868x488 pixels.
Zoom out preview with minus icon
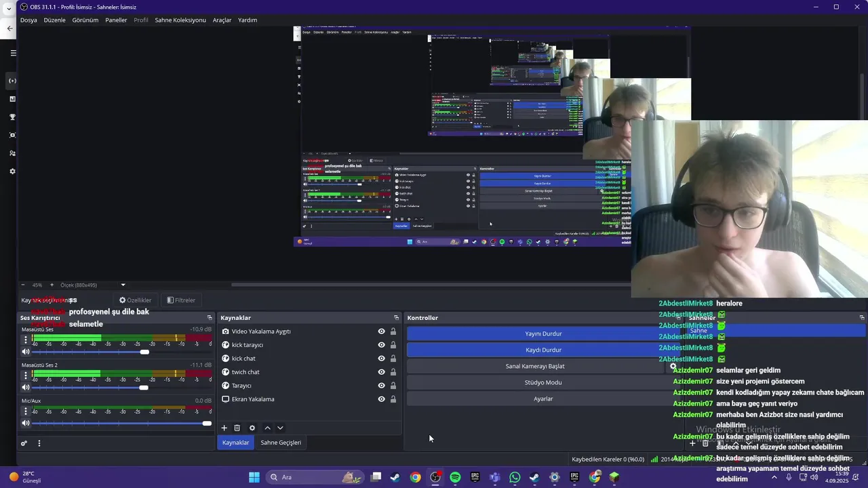pyautogui.click(x=22, y=285)
